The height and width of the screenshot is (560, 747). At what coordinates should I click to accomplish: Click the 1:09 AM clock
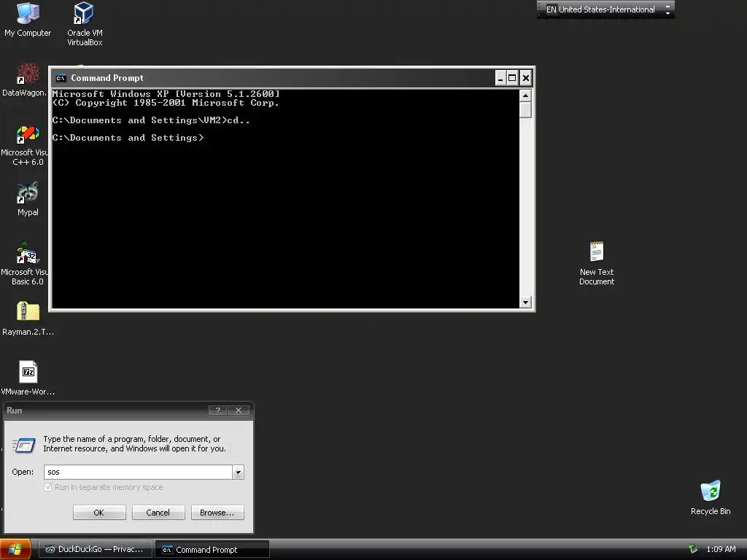[x=721, y=549]
